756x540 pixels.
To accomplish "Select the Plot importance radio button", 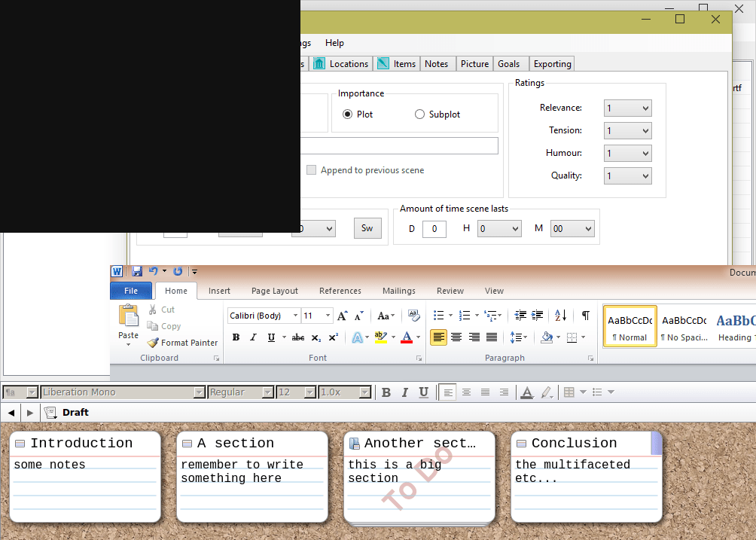I will (347, 114).
